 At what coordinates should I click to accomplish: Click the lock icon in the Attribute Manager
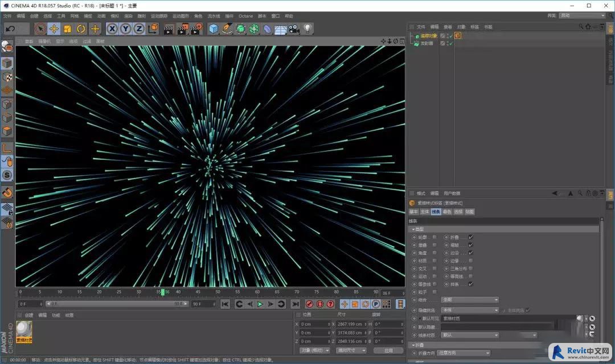coord(588,193)
